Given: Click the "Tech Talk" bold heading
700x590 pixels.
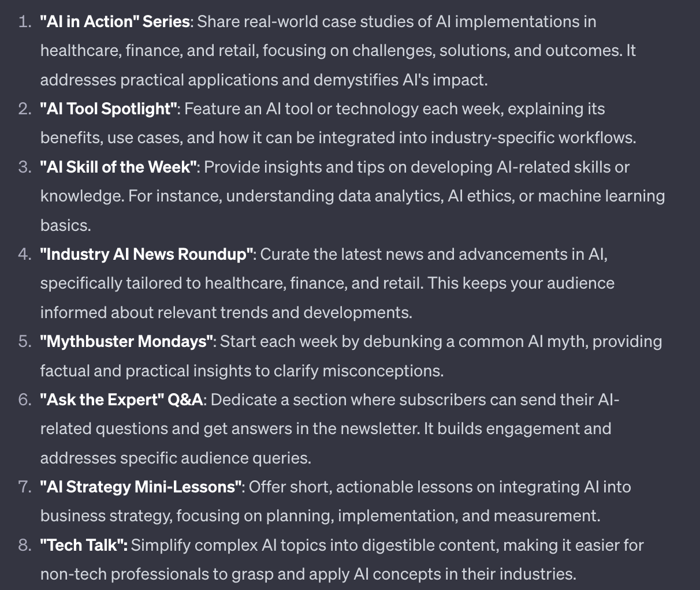Looking at the screenshot, I should click(83, 546).
